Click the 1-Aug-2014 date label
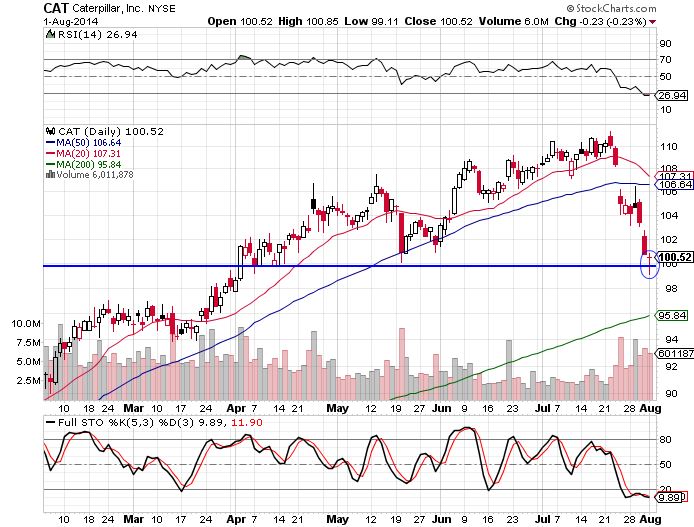The height and width of the screenshot is (527, 694). [71, 21]
